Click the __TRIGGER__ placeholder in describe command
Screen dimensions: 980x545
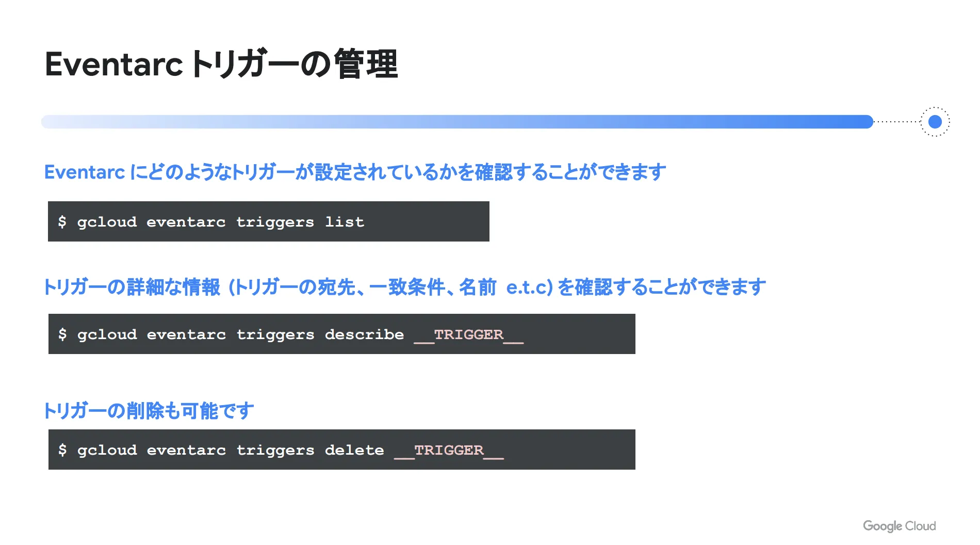[x=468, y=335]
